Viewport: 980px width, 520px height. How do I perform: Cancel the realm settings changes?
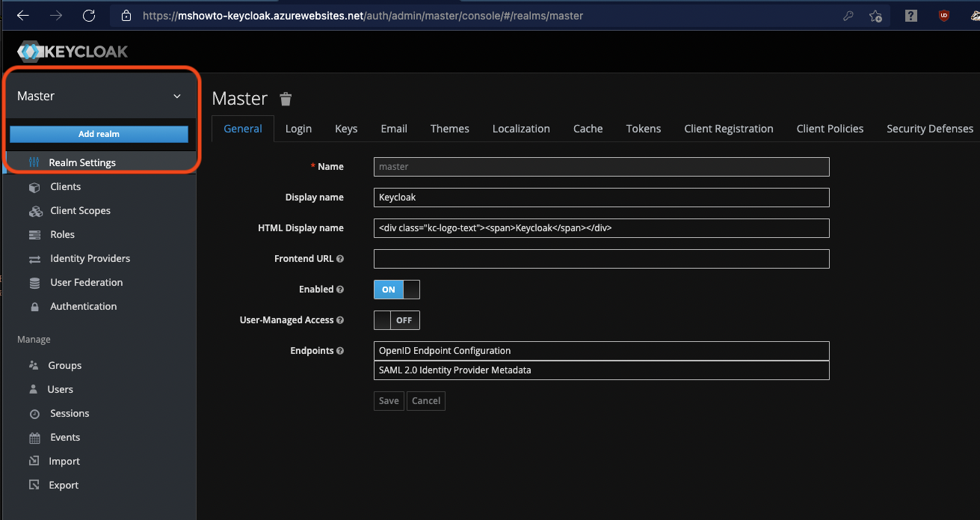(426, 401)
